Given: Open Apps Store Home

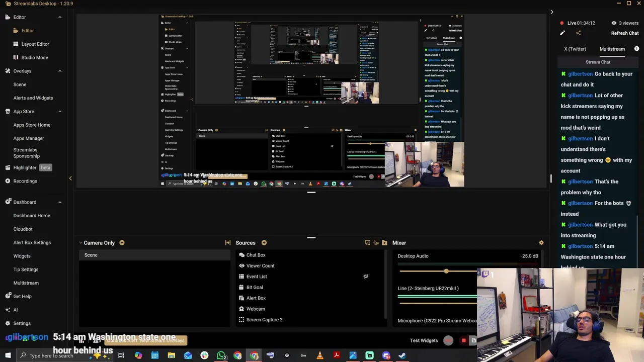Looking at the screenshot, I should pos(32,125).
